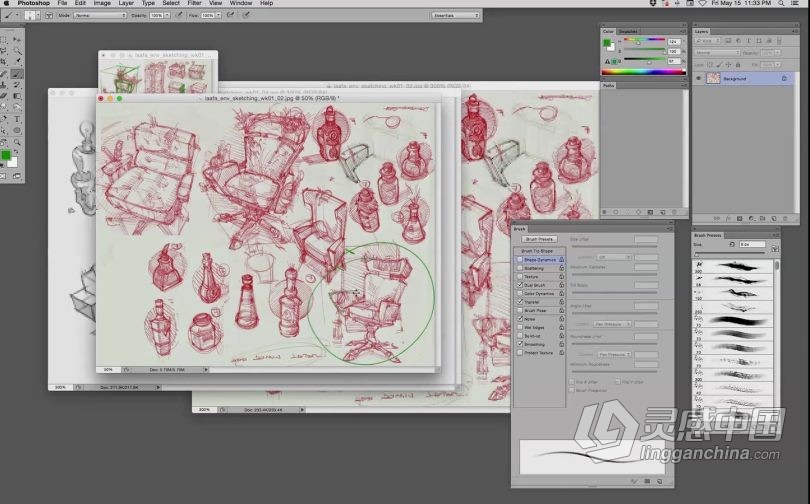Open the Opacity dropdown arrow in options bar
The width and height of the screenshot is (810, 504).
[166, 15]
